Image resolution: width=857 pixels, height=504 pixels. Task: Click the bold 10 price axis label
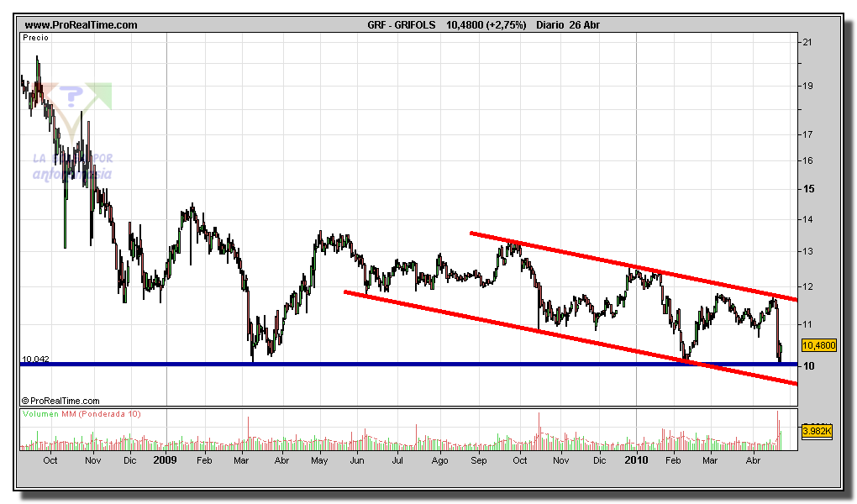[x=808, y=366]
